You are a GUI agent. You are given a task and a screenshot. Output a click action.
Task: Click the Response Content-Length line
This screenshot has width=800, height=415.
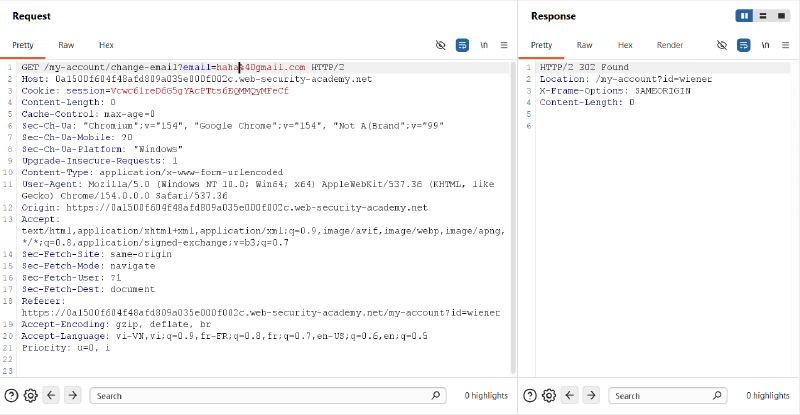click(587, 103)
